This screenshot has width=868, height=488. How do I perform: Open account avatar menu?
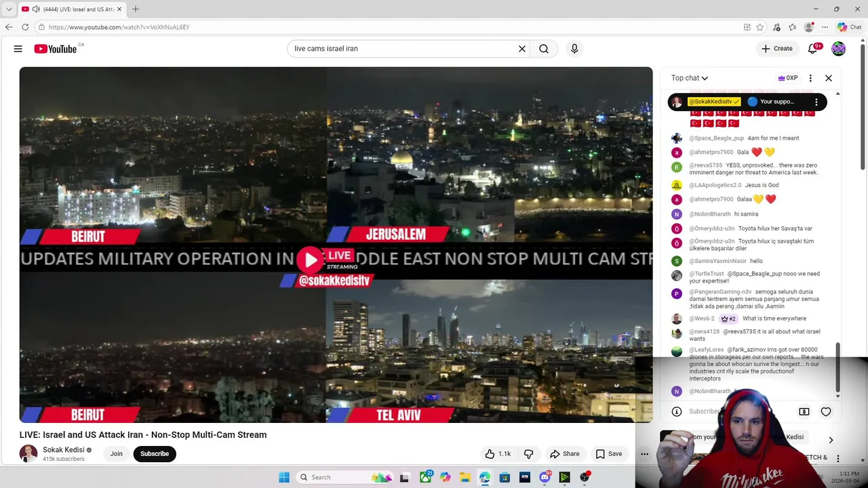[x=839, y=49]
